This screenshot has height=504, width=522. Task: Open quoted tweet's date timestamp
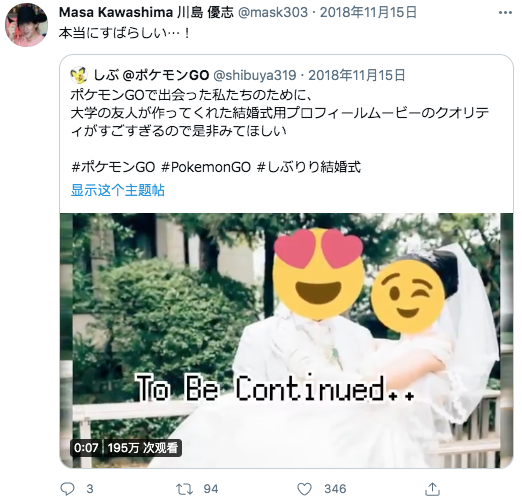357,75
